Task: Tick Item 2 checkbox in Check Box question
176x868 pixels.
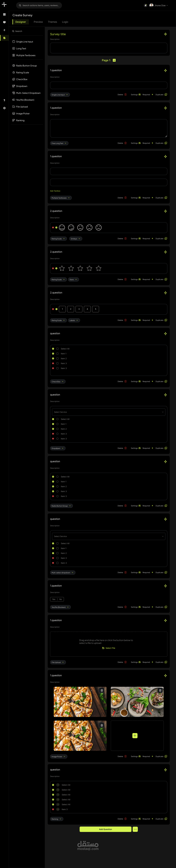Action: pyautogui.click(x=57, y=358)
